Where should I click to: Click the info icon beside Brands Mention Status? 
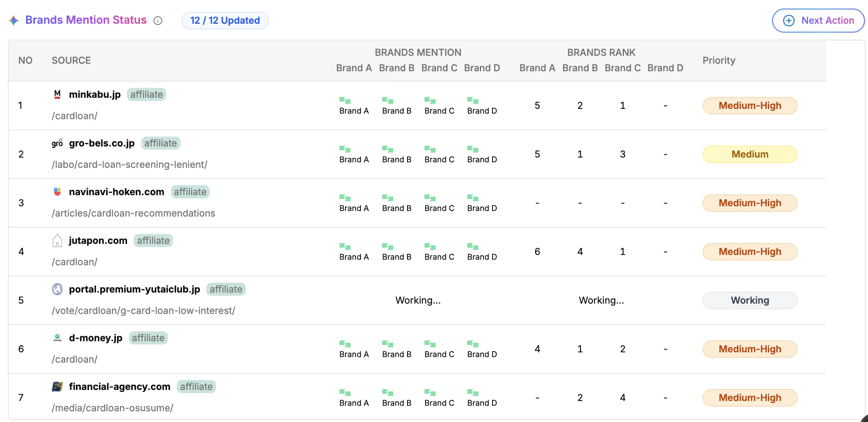click(158, 21)
